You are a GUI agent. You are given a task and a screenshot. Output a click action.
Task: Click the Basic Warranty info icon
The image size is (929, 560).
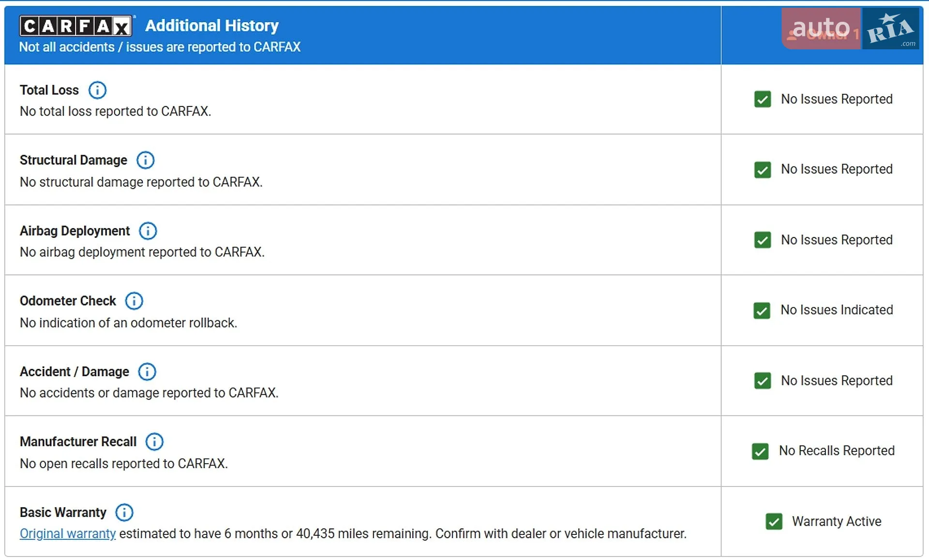[124, 512]
